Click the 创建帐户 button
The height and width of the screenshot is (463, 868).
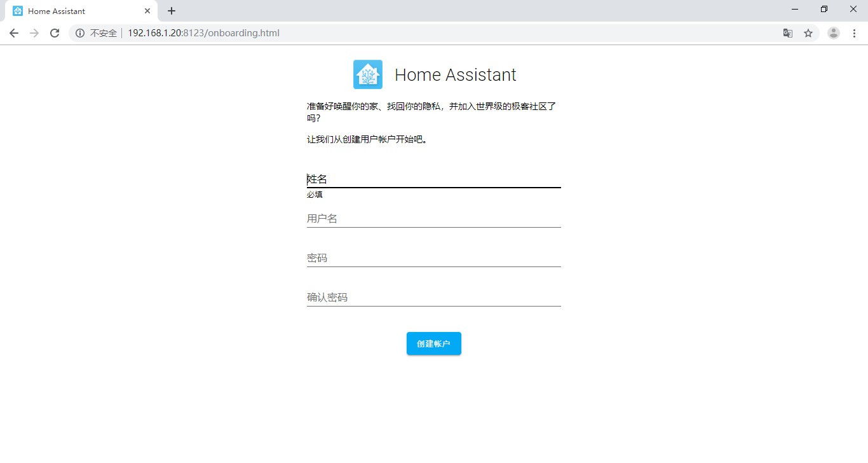tap(434, 343)
